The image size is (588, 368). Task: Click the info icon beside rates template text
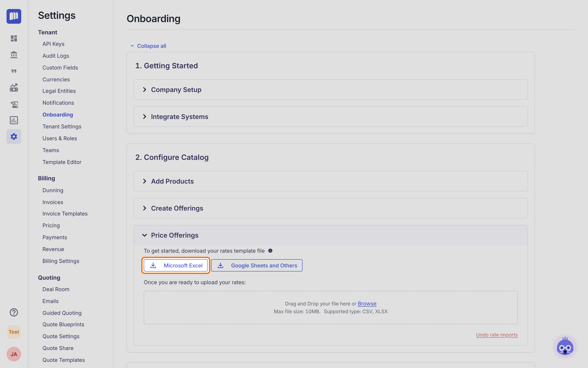[x=270, y=251]
